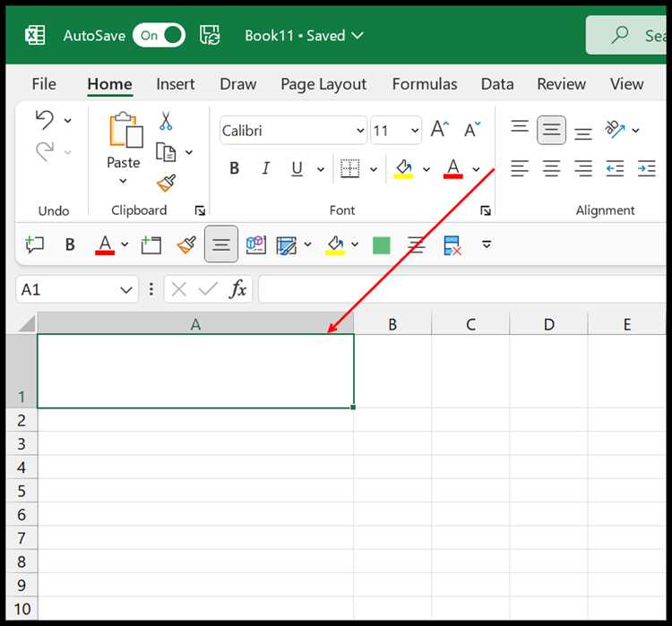The image size is (672, 626).
Task: Expand the Orientation dropdown arrow
Action: click(635, 130)
